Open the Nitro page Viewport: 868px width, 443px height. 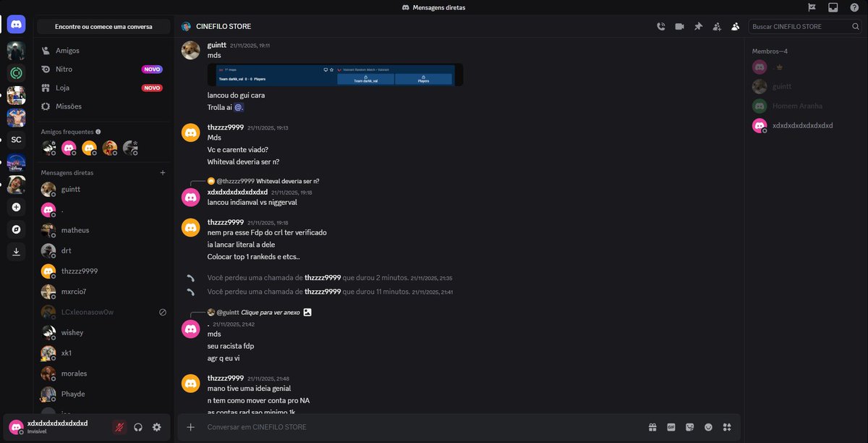pos(104,69)
